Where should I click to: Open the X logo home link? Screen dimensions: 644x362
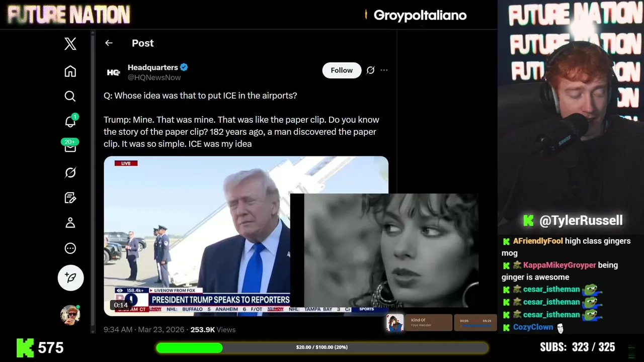tap(70, 44)
